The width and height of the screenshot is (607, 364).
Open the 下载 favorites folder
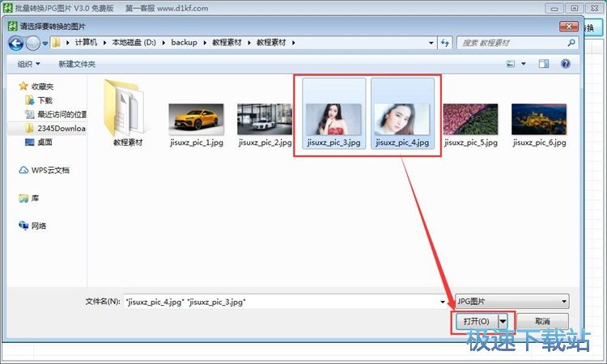click(x=45, y=100)
